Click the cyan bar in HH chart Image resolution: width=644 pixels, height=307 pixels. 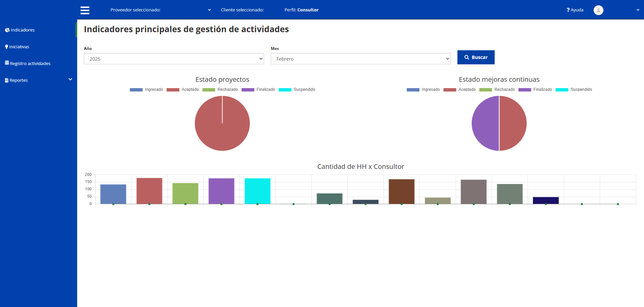point(257,191)
